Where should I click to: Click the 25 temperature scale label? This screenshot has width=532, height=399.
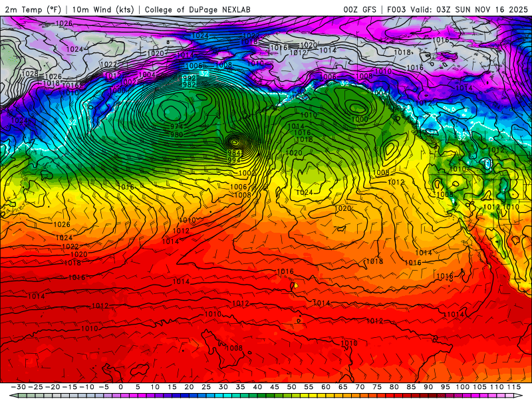pos(206,387)
